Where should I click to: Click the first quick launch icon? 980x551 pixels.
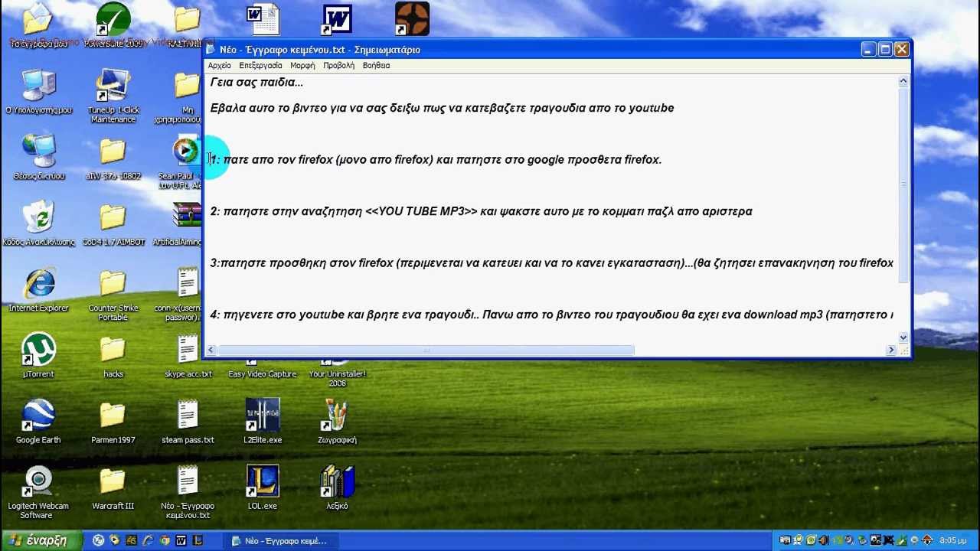pyautogui.click(x=98, y=540)
